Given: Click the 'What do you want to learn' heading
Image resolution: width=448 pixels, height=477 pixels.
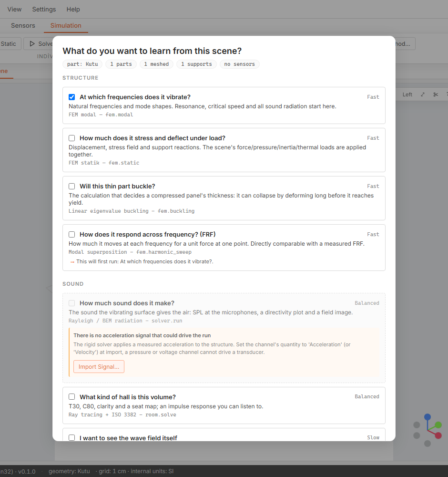Looking at the screenshot, I should tap(152, 51).
